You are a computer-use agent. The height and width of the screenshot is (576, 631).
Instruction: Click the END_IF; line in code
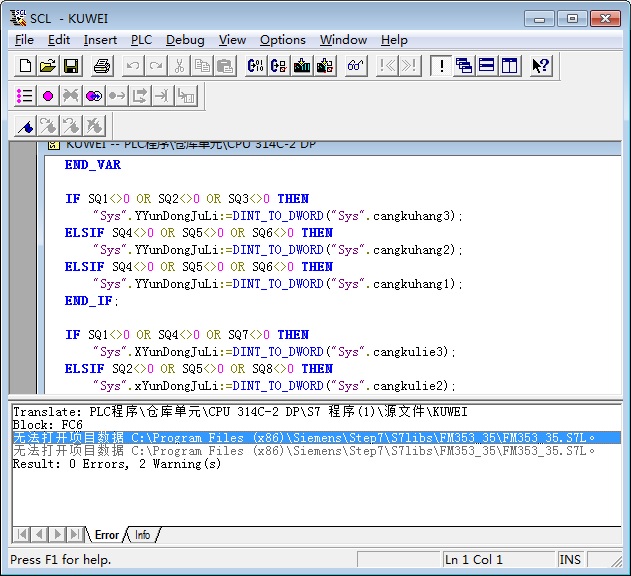[x=92, y=301]
